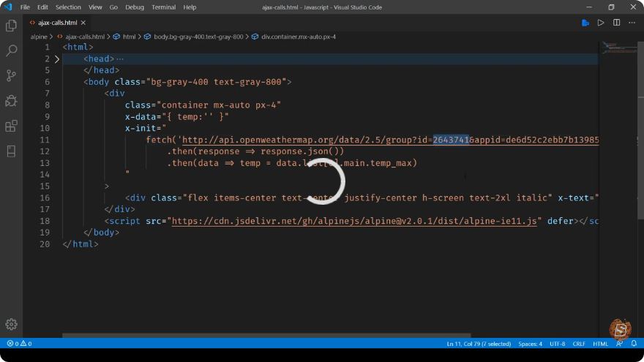This screenshot has height=362, width=644.
Task: Close the ajax-calls.html tab
Action: click(x=83, y=23)
